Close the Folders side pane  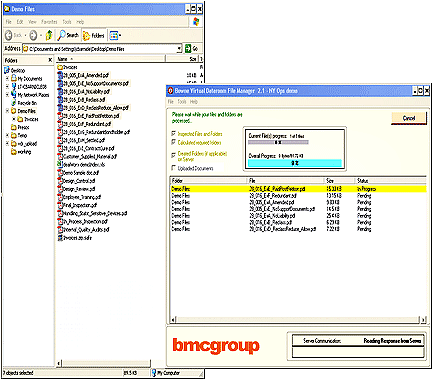point(50,60)
